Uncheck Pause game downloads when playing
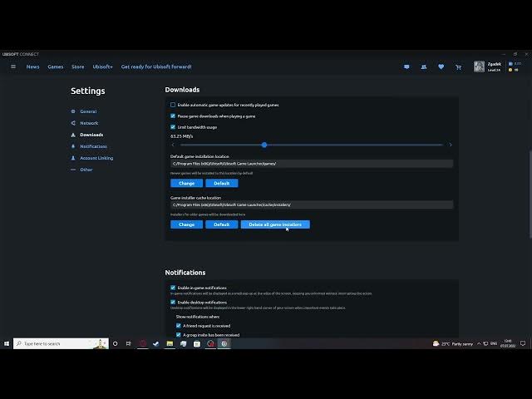 (173, 116)
